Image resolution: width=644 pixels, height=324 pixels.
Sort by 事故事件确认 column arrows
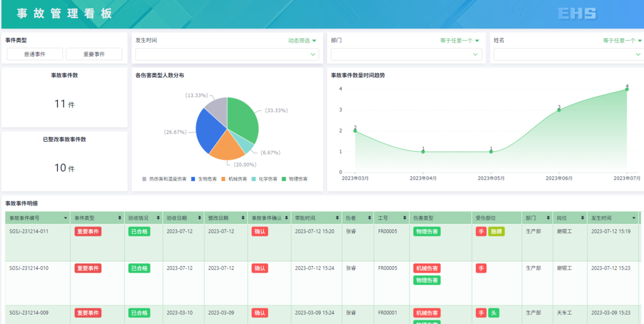pos(286,218)
